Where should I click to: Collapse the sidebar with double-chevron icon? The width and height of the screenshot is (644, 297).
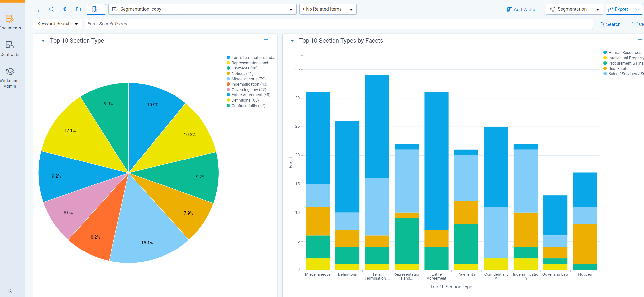tap(10, 290)
